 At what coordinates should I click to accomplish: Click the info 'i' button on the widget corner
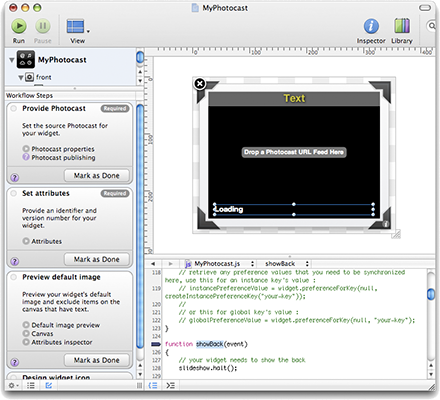pyautogui.click(x=386, y=224)
